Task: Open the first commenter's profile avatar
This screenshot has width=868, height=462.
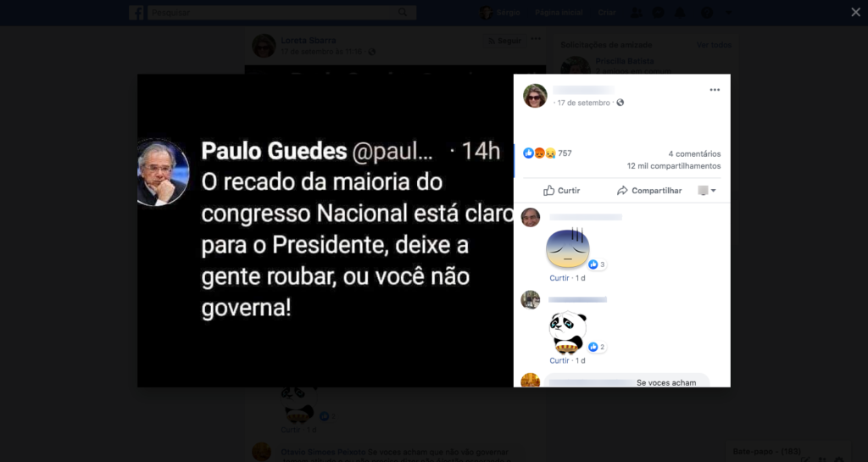Action: tap(531, 218)
